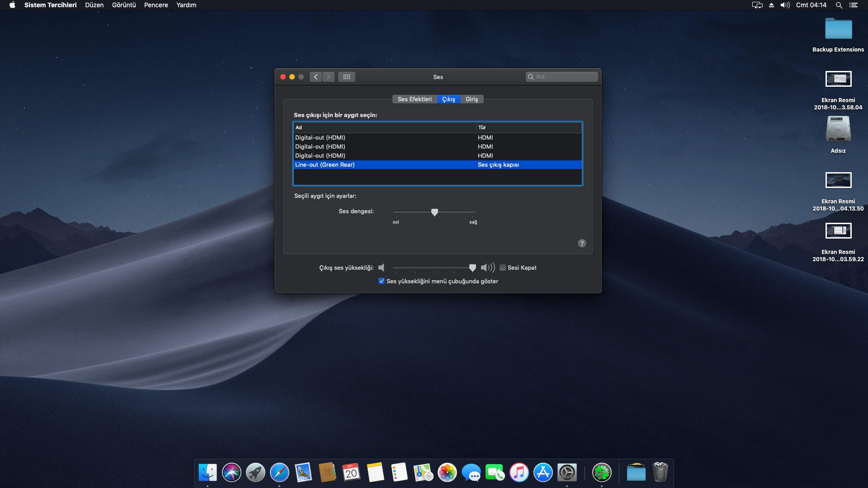Open the Pencere menu
Image resolution: width=868 pixels, height=488 pixels.
coord(156,5)
